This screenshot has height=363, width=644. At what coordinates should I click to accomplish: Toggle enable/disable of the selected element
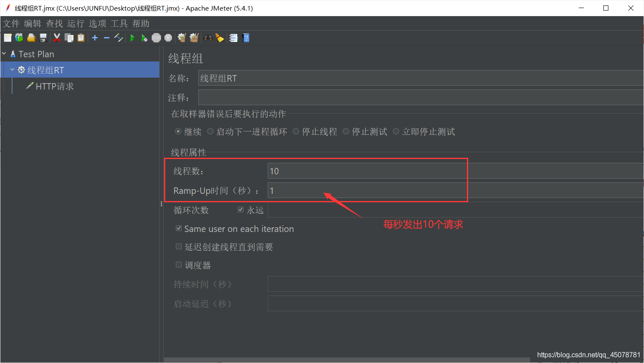[119, 38]
